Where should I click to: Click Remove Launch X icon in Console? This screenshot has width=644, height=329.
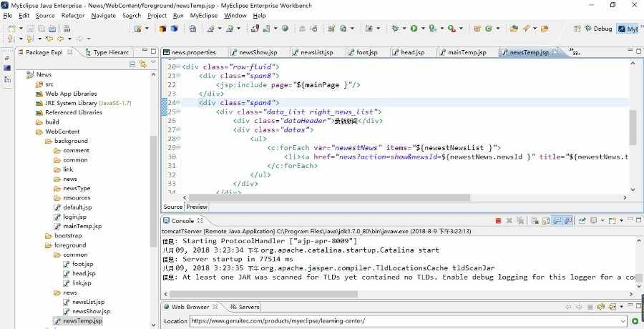click(x=509, y=220)
